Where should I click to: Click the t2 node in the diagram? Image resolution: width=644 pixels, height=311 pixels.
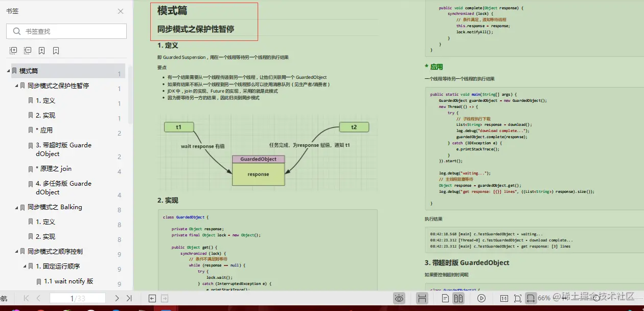(x=354, y=127)
